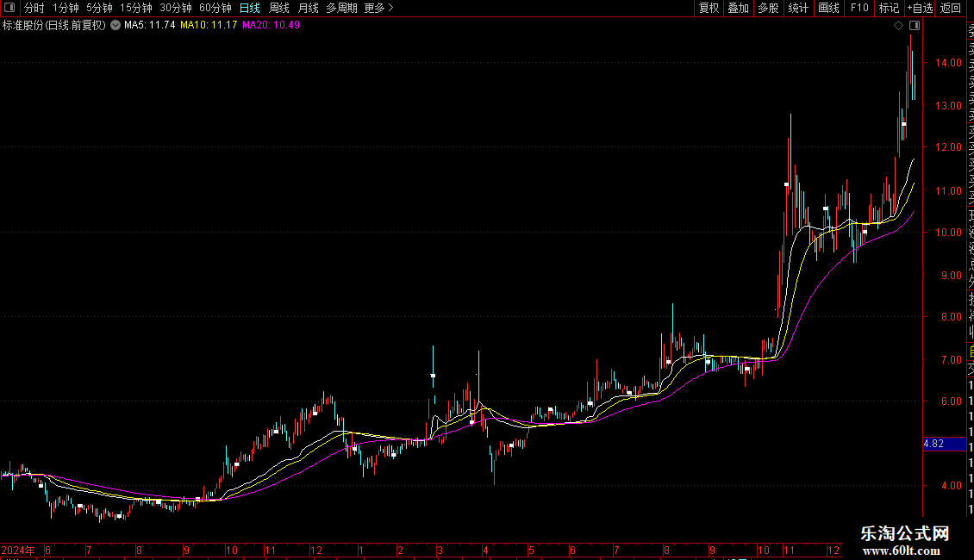Image resolution: width=974 pixels, height=560 pixels.
Task: Click the 8.00 price axis label
Action: (951, 317)
